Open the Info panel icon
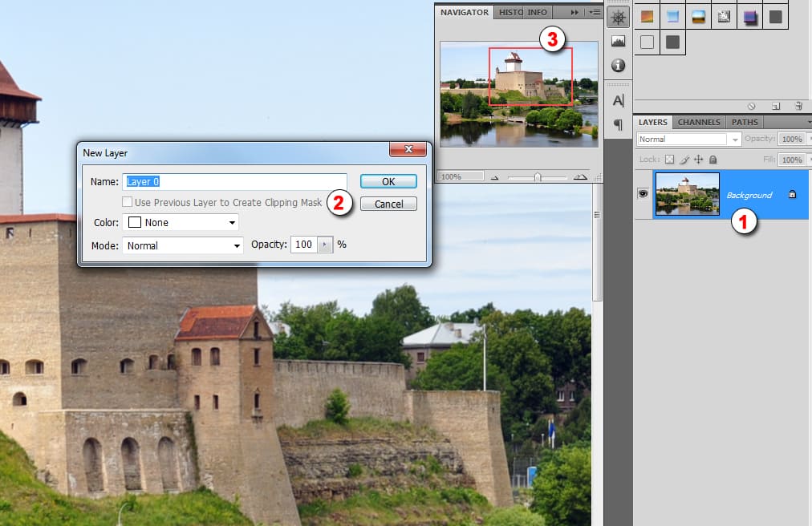This screenshot has width=812, height=526. (x=618, y=65)
